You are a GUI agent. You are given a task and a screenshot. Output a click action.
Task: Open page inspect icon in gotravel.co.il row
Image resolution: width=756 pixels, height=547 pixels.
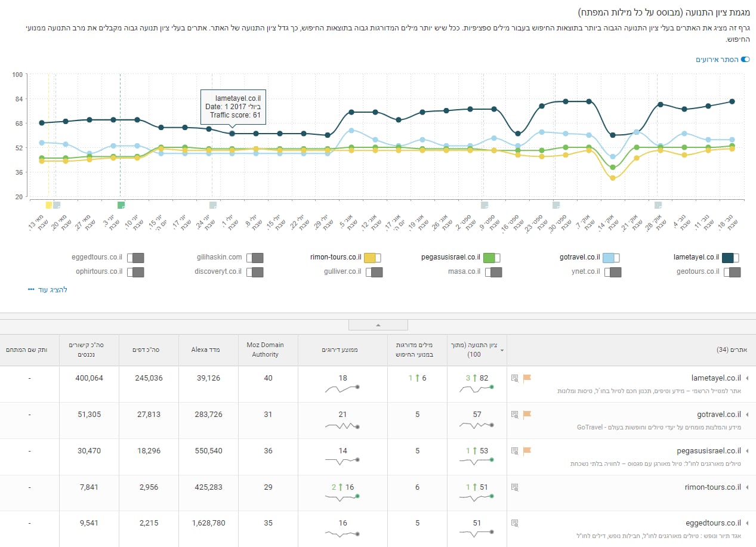[x=515, y=415]
